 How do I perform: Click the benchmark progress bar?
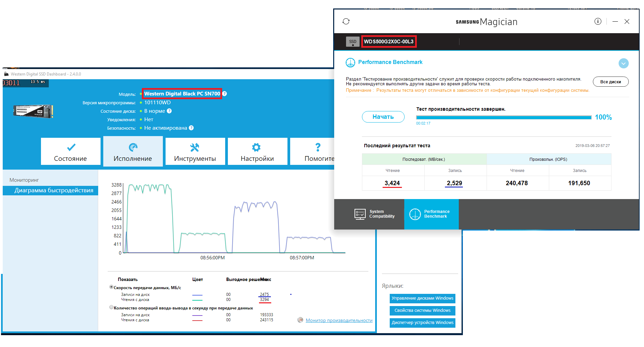click(x=503, y=117)
